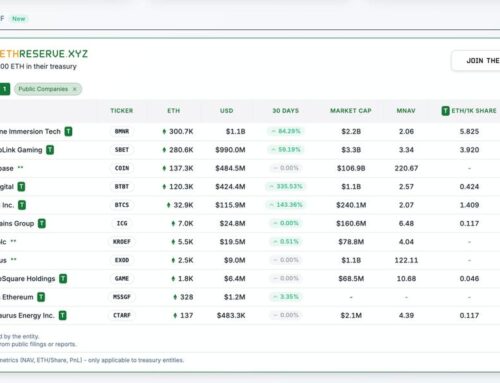The image size is (500, 383).
Task: Click the ICG ticker pill
Action: point(122,223)
